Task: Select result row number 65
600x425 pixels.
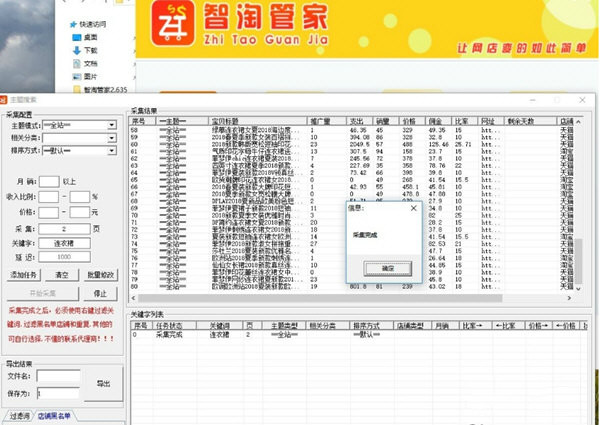Action: click(x=352, y=180)
